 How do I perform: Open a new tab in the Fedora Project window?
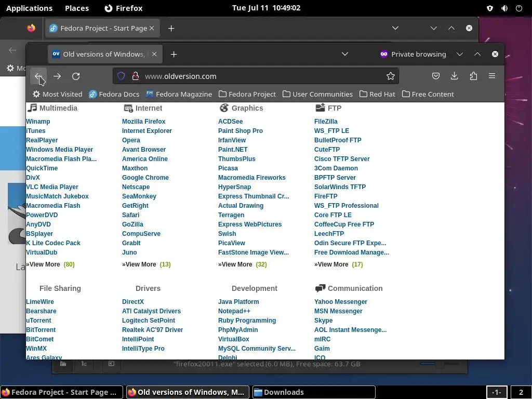(x=171, y=29)
